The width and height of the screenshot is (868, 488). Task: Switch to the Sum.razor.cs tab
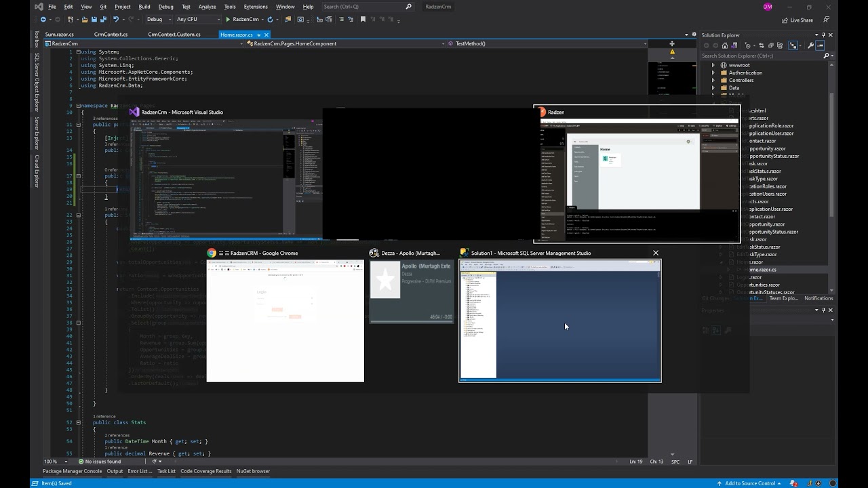click(60, 35)
